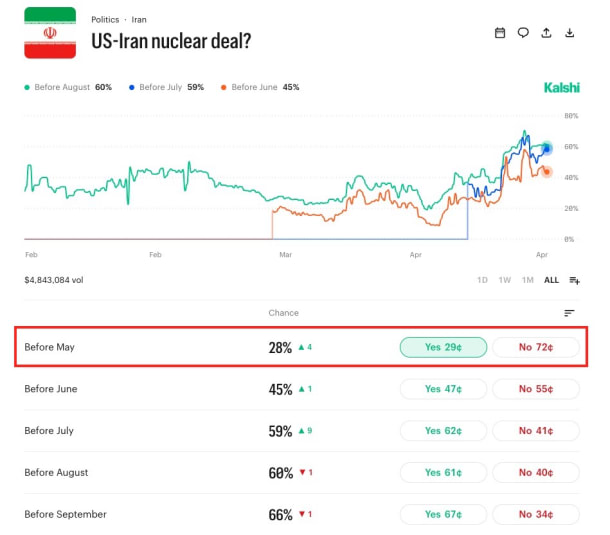Open the comments speech bubble icon
The height and width of the screenshot is (535, 610).
click(523, 33)
